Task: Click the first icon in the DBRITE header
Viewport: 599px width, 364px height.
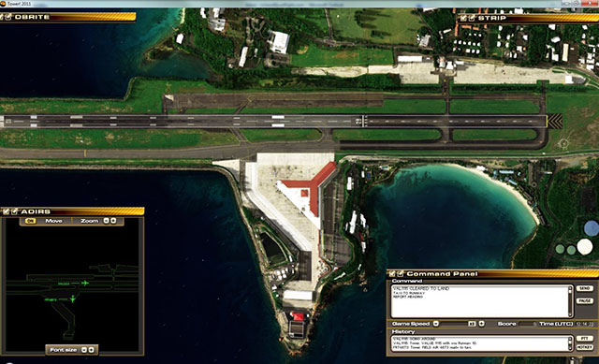Action: coord(2,17)
